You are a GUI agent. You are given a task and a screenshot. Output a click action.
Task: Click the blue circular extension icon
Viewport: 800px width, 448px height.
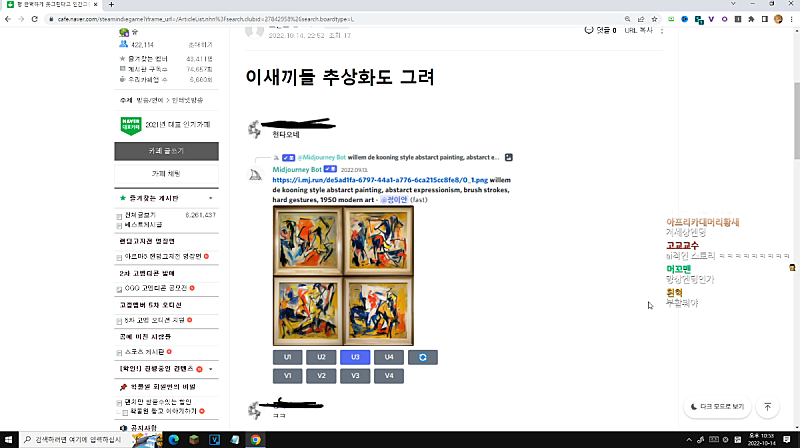point(685,19)
